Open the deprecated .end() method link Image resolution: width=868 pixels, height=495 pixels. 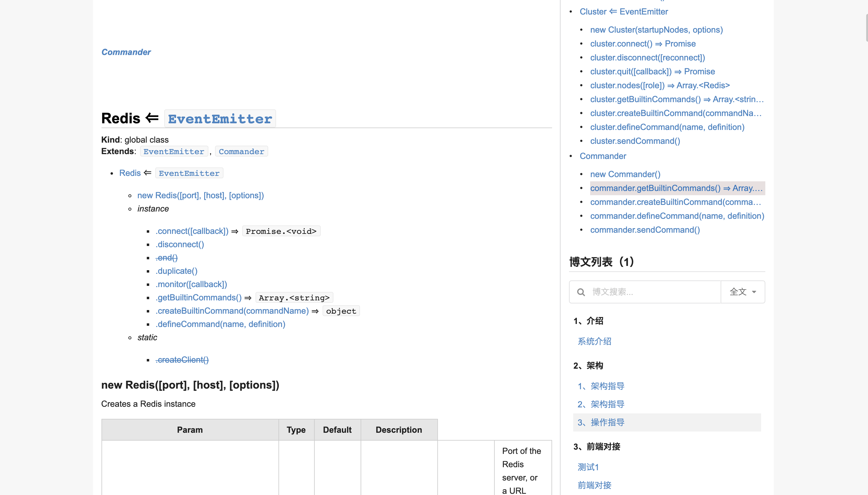[166, 258]
